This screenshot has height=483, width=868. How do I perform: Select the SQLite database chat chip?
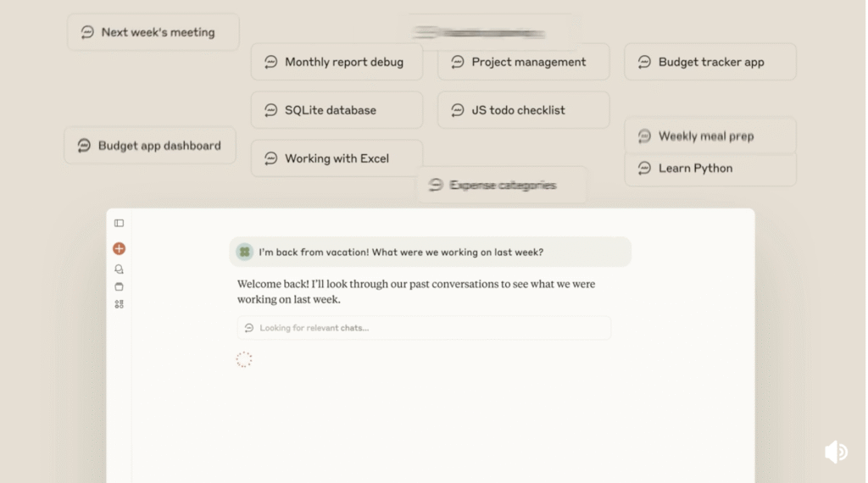[337, 110]
